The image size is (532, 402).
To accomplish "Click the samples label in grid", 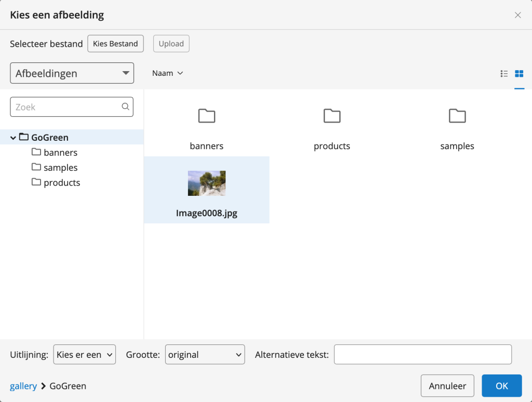I will [457, 146].
